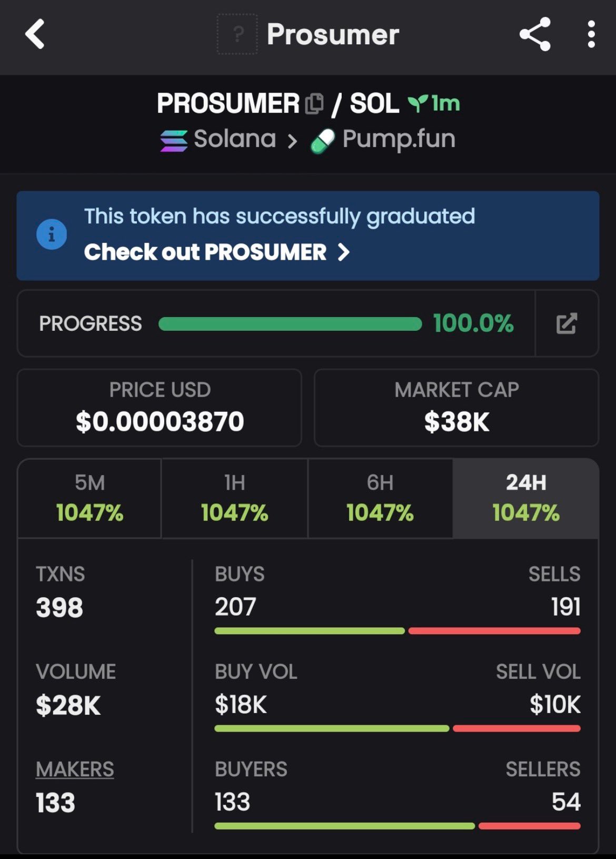The image size is (616, 859).
Task: Tap the back arrow icon
Action: [35, 34]
